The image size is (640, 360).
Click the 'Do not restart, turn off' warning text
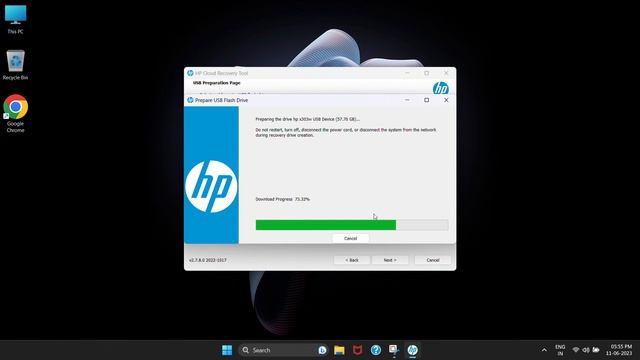click(346, 132)
